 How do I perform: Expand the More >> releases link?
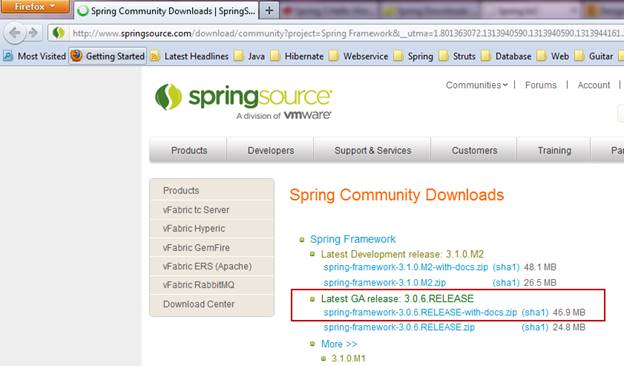[x=339, y=344]
